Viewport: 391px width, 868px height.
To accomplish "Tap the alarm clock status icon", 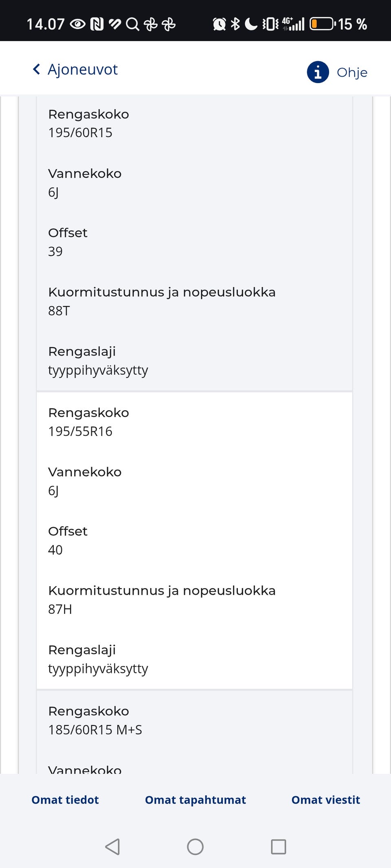I will 219,24.
